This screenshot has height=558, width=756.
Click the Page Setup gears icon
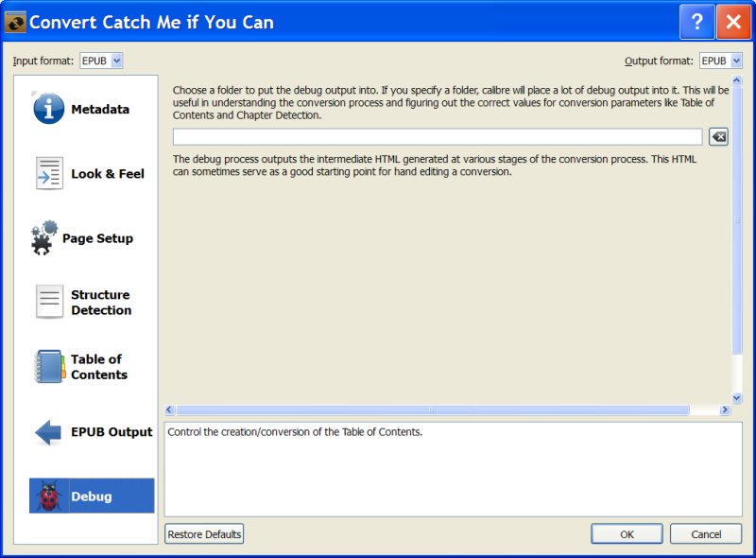(x=43, y=238)
